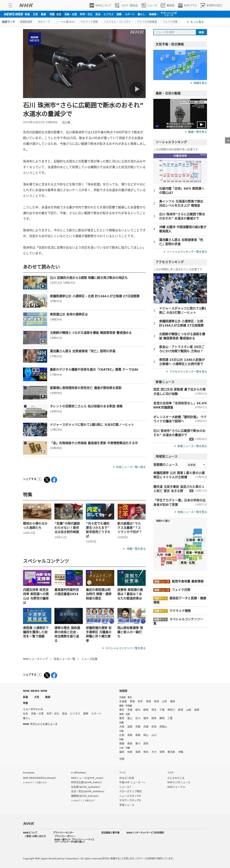Play the Rolex watch video thumbnail

pyautogui.click(x=180, y=114)
